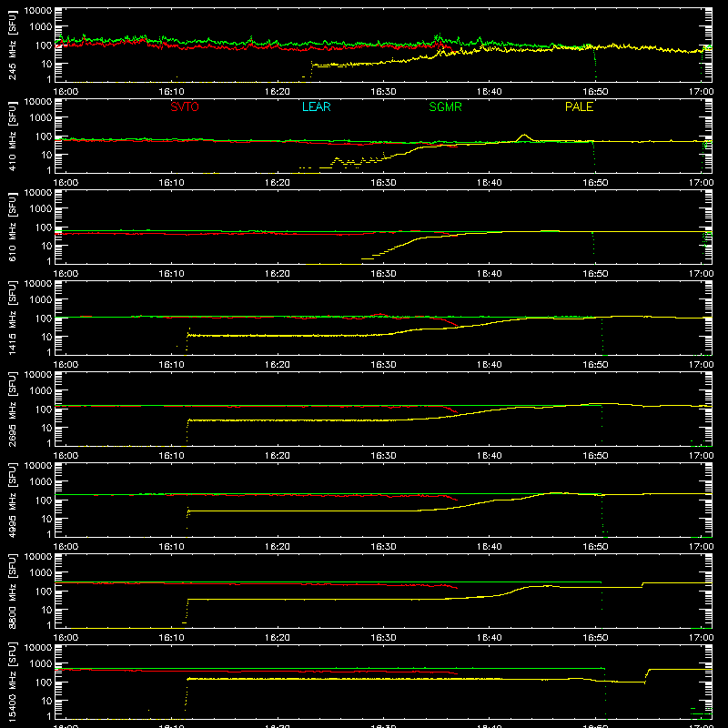Click the 100 y-axis label on 610 MHz panel
728x728 pixels.
44,227
